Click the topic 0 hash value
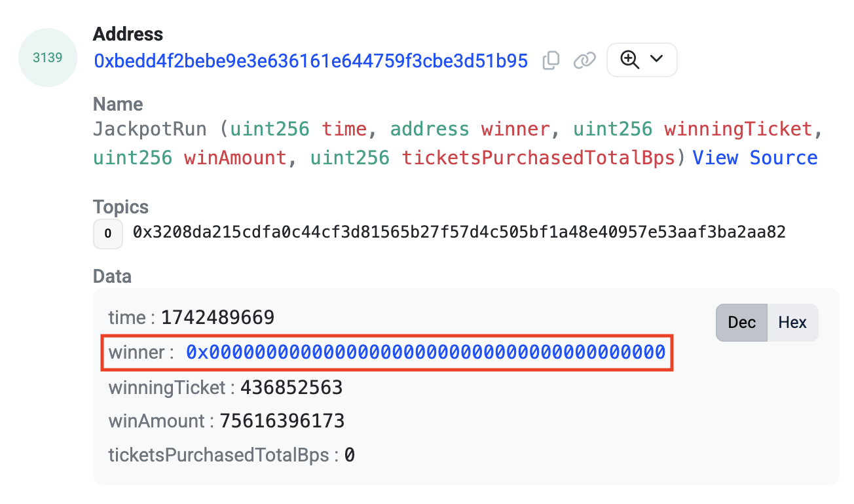 click(x=459, y=232)
